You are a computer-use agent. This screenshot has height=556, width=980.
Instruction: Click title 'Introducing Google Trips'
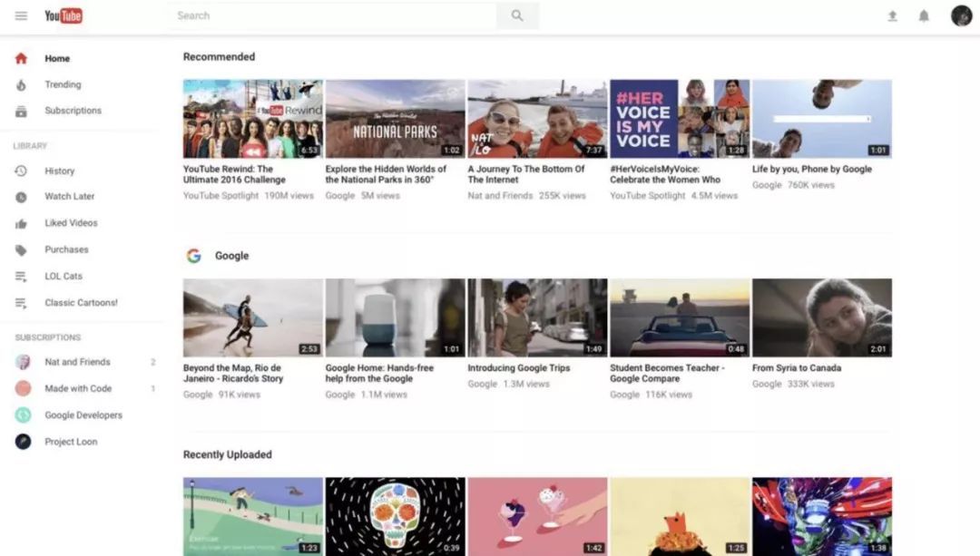[x=519, y=368]
